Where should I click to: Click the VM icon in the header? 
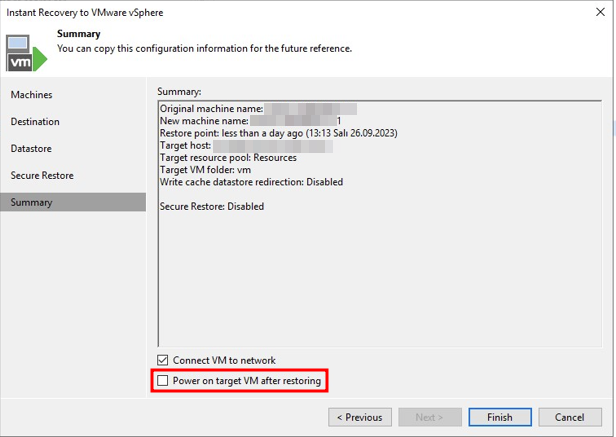click(26, 52)
